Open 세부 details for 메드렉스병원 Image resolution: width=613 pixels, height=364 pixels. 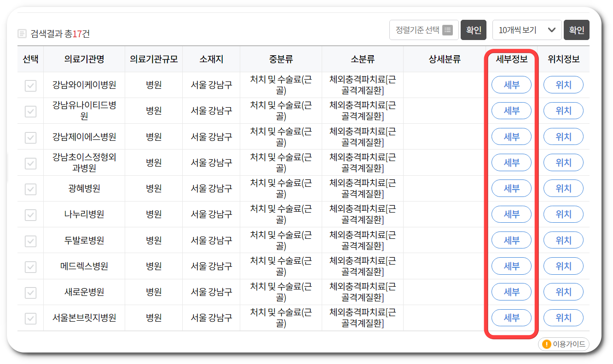tap(511, 266)
